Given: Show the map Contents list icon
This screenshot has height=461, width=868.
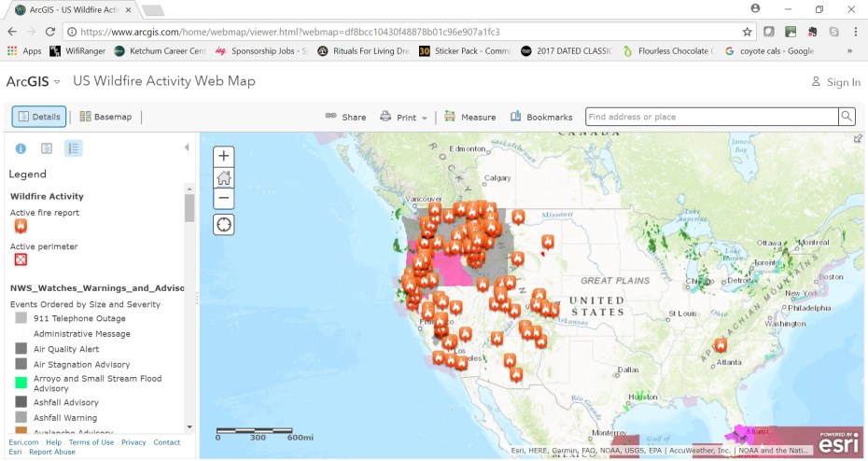Looking at the screenshot, I should (x=47, y=148).
